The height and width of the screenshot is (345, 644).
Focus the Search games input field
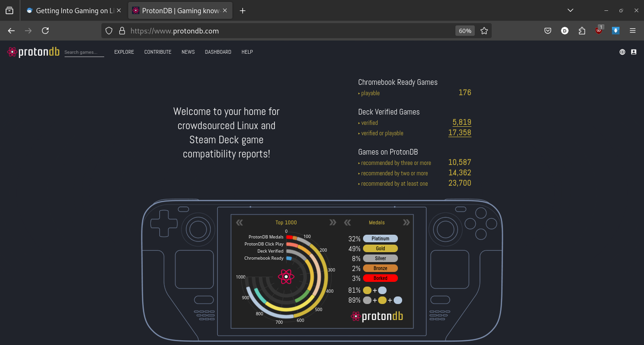[84, 52]
